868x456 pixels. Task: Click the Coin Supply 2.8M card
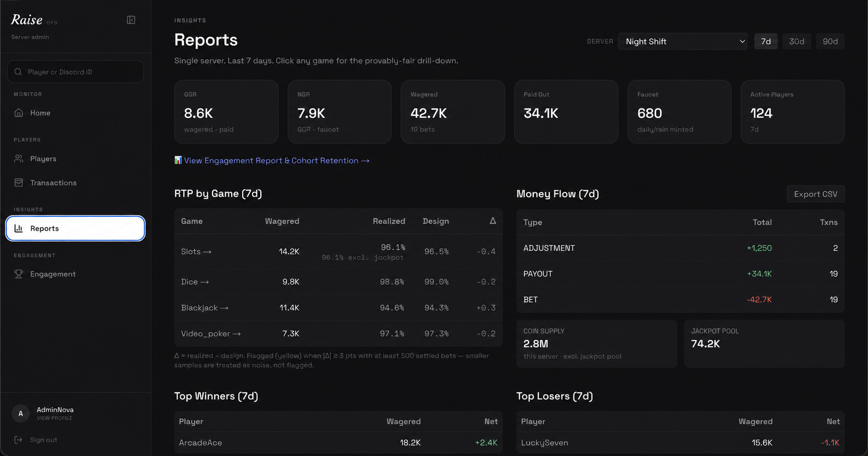click(597, 344)
